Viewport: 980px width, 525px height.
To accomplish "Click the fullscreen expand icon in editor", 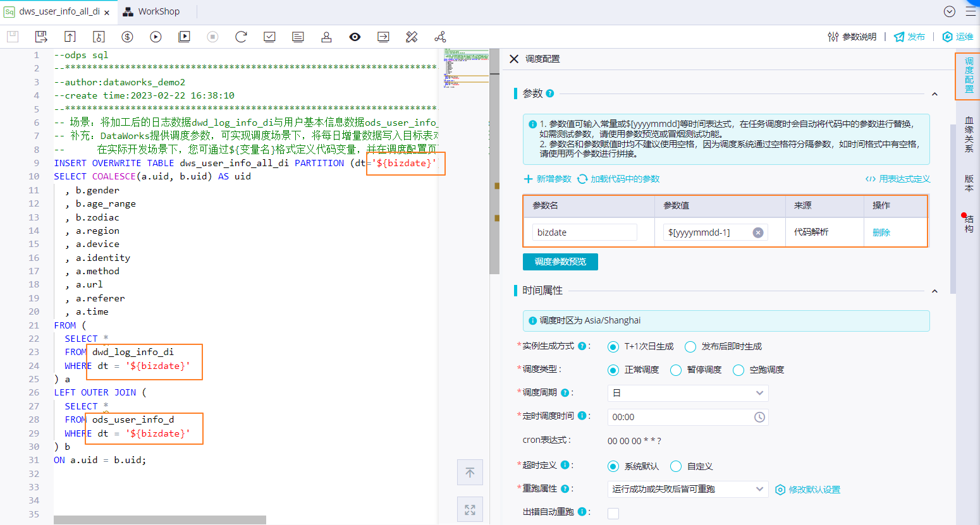I will coord(470,510).
